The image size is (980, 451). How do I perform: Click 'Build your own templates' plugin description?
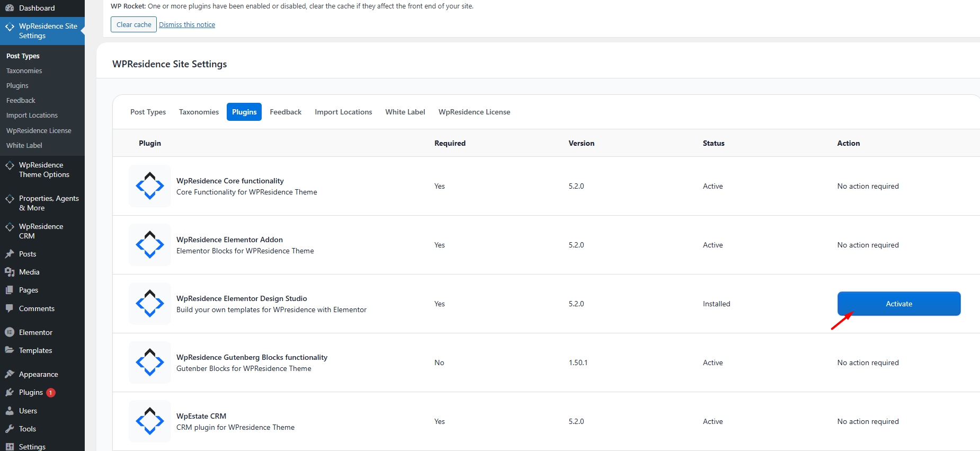(x=271, y=309)
